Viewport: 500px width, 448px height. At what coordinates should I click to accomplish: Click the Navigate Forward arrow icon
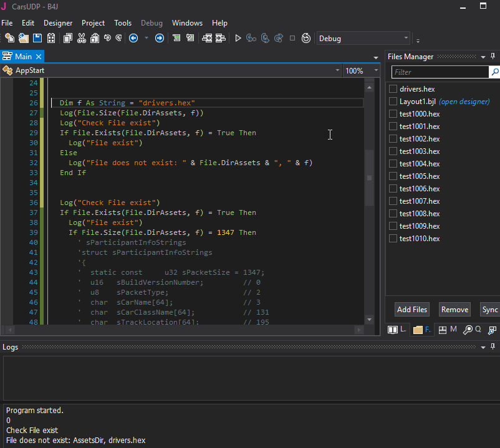click(x=160, y=38)
